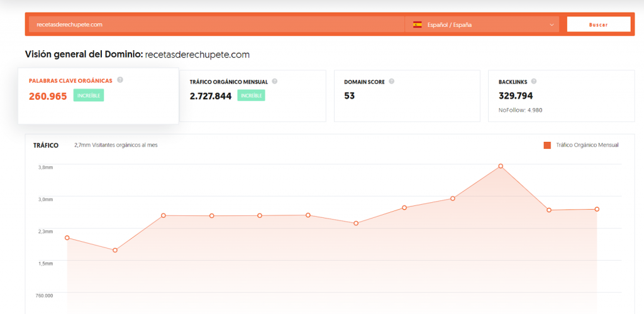Click the Tráfico chart heading
The width and height of the screenshot is (644, 314).
click(45, 145)
